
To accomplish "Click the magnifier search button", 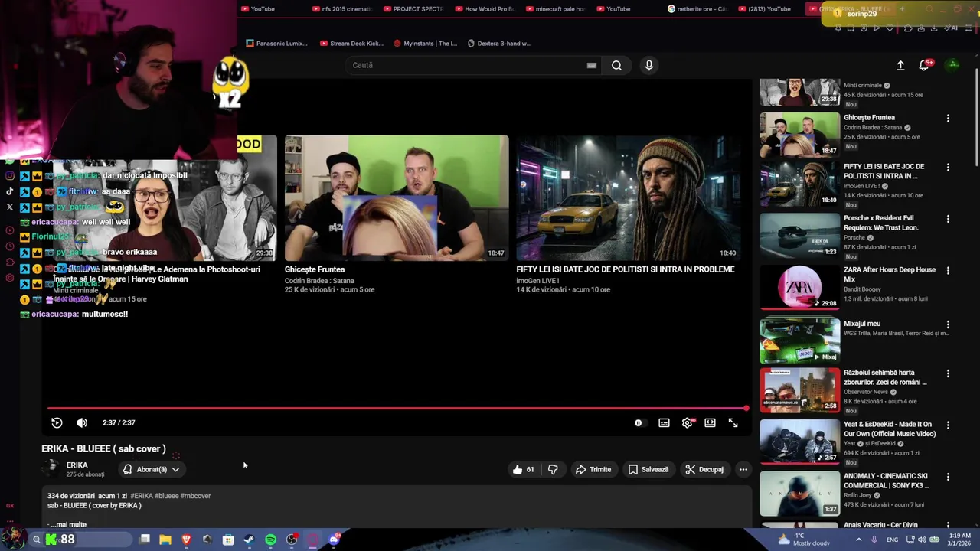I will pos(616,65).
